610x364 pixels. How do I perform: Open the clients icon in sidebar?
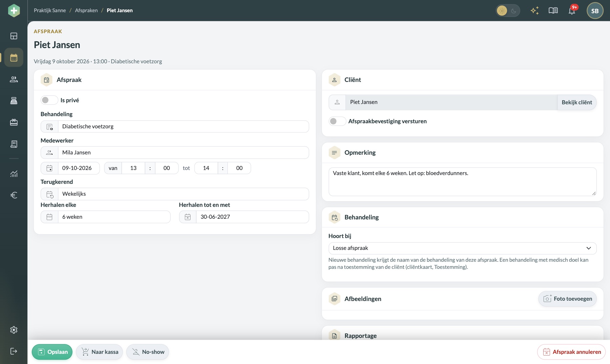(x=14, y=79)
